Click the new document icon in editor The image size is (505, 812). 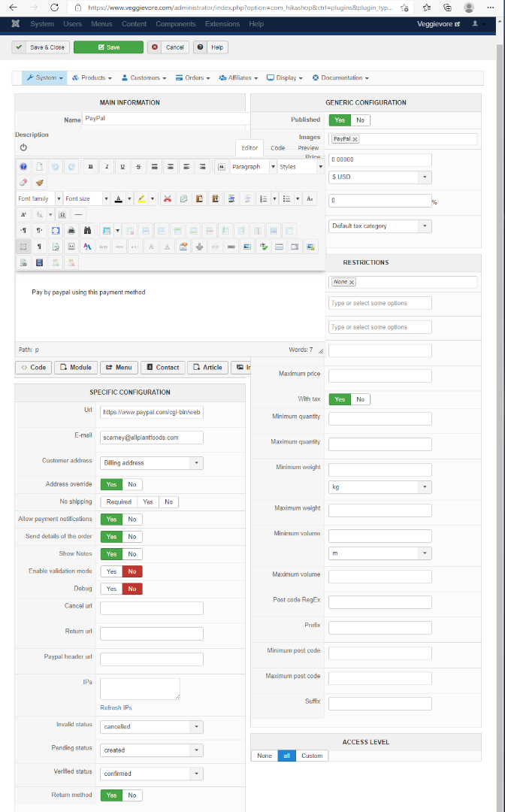pos(39,167)
